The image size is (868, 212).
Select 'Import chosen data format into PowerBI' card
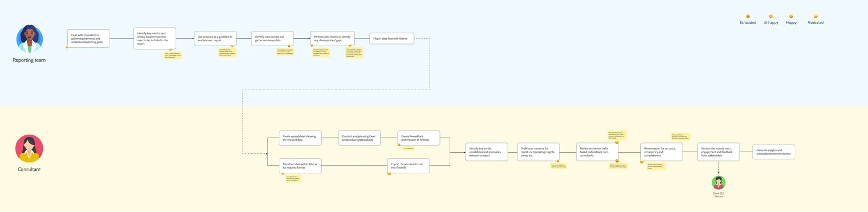coord(409,166)
